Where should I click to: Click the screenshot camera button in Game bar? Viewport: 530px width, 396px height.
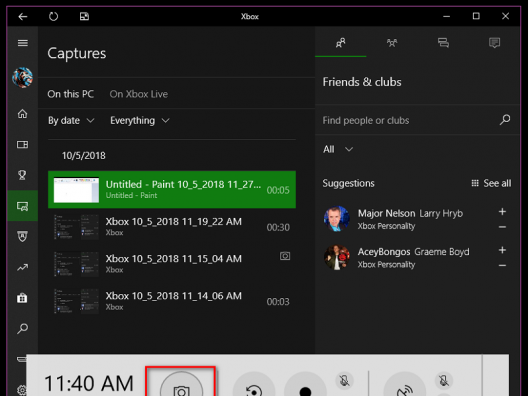tap(182, 385)
